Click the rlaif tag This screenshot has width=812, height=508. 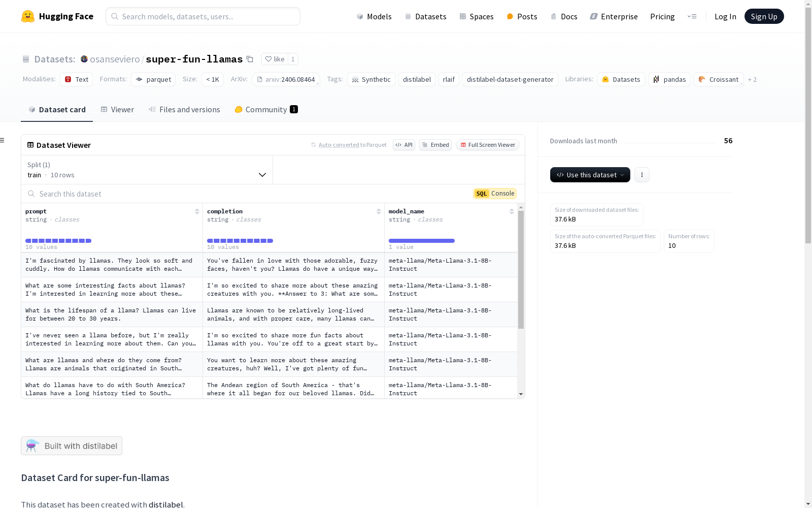coord(449,79)
